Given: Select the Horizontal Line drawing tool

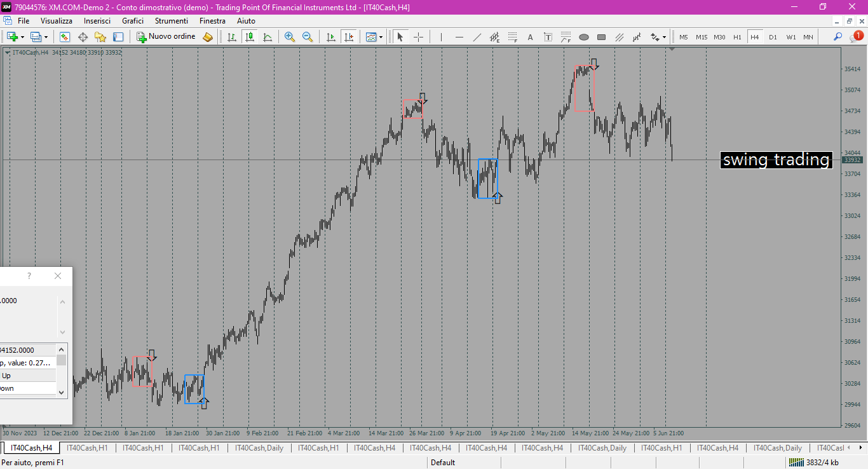Looking at the screenshot, I should click(459, 37).
